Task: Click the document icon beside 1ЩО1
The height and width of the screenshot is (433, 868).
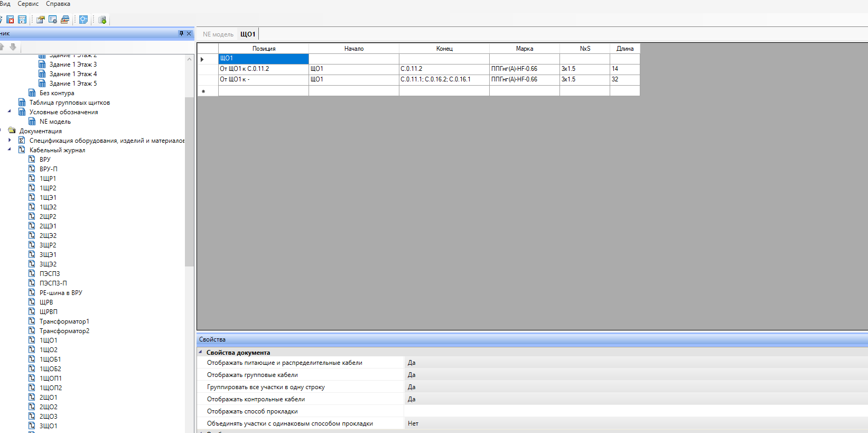Action: pyautogui.click(x=32, y=340)
